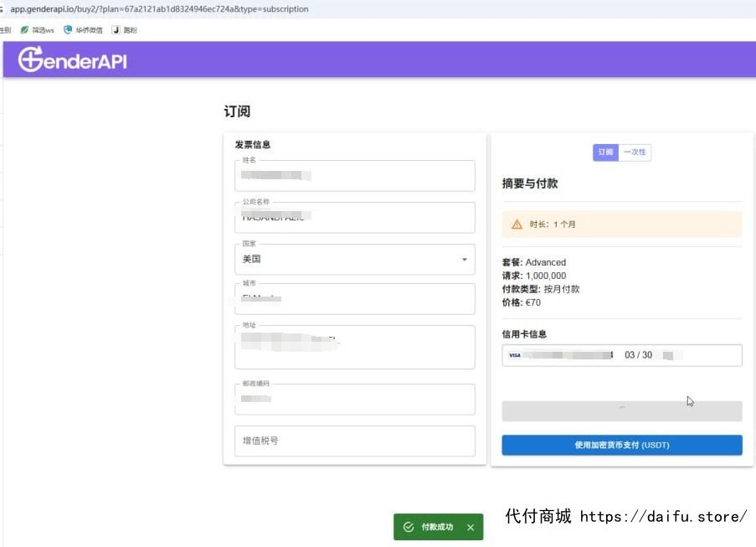Open the 国家 country dropdown
This screenshot has height=547, width=756.
coord(355,260)
